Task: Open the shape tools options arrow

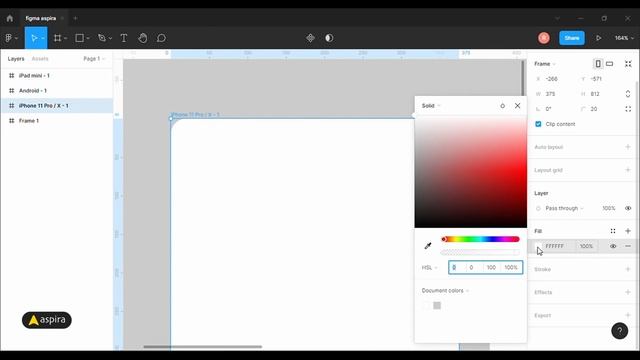Action: (x=88, y=38)
